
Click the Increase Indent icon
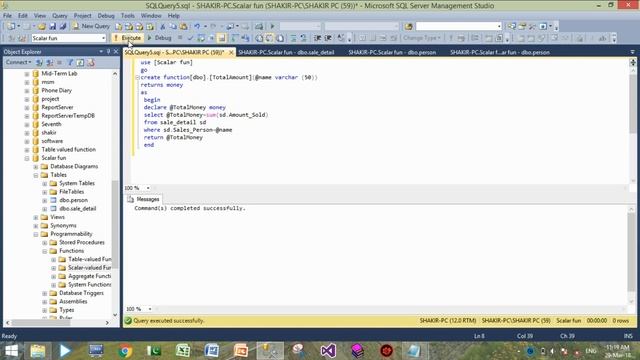tap(328, 38)
